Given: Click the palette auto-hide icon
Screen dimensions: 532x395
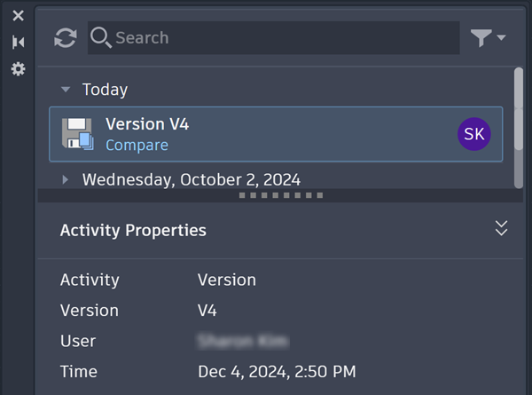Looking at the screenshot, I should point(18,42).
